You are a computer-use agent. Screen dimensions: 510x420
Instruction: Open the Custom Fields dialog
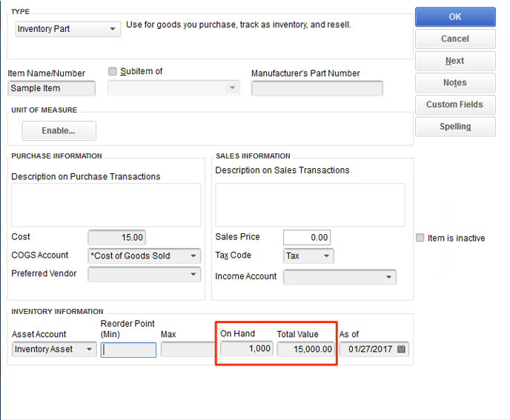point(454,104)
